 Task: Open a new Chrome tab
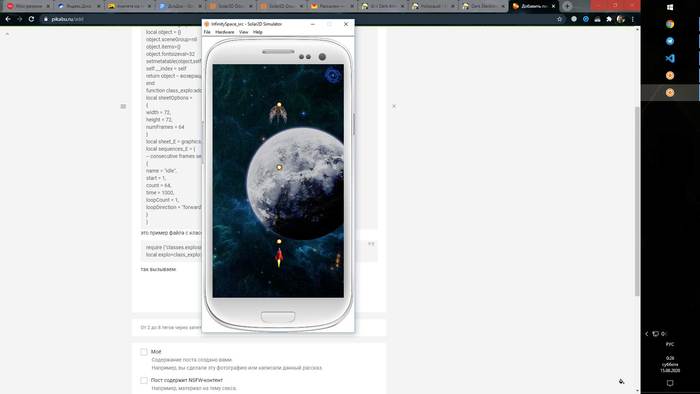567,6
